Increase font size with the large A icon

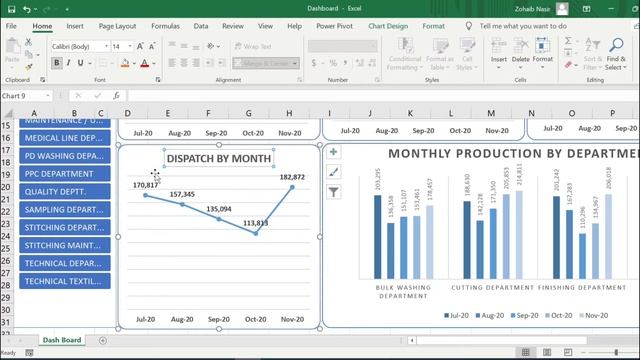pyautogui.click(x=140, y=47)
